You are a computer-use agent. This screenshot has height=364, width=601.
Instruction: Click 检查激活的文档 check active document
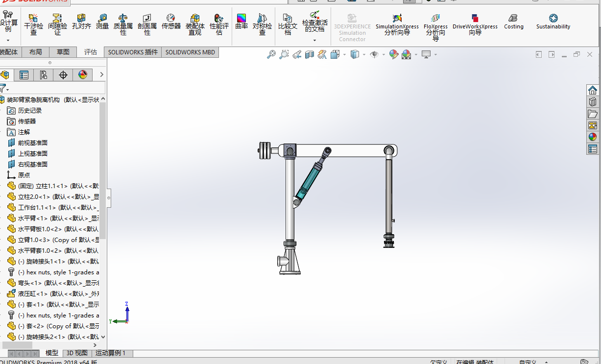tap(314, 22)
